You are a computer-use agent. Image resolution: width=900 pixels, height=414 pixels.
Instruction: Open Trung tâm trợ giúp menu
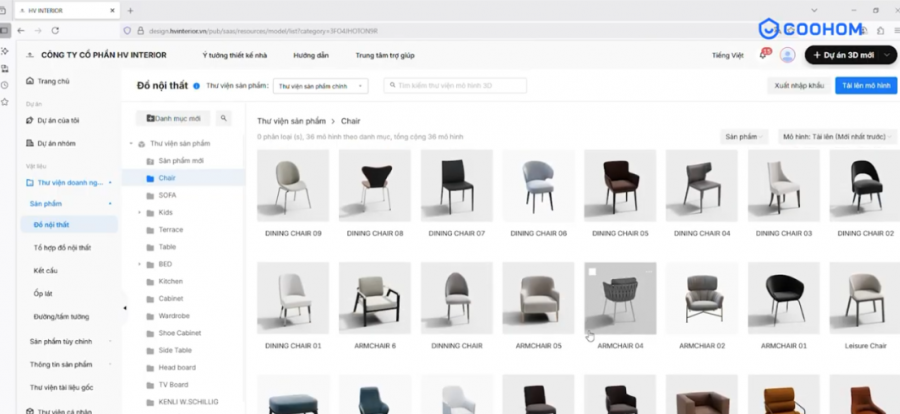click(385, 55)
